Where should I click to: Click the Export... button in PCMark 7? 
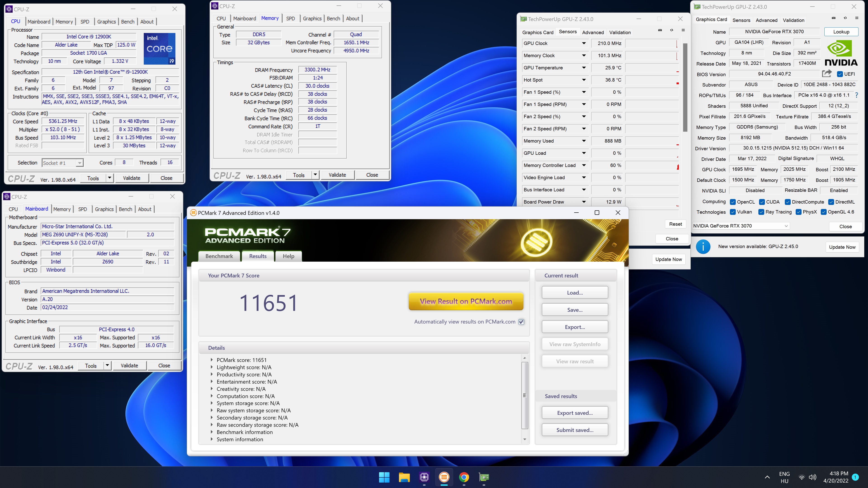575,327
